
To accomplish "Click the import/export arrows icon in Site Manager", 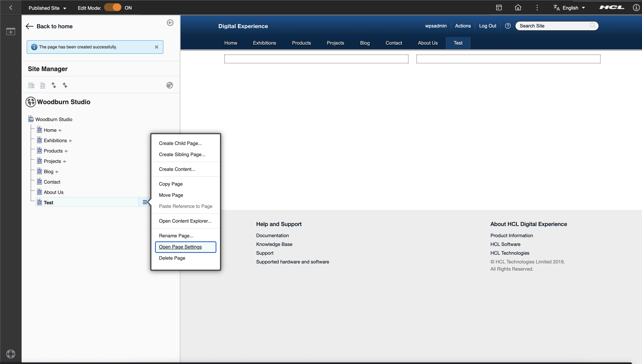I will tap(54, 85).
